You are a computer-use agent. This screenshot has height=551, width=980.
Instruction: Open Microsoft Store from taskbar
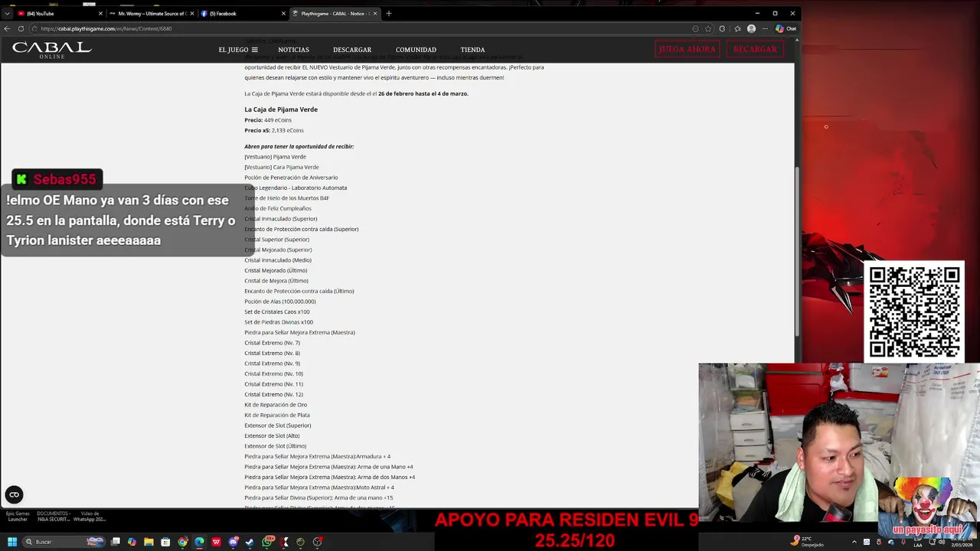[x=166, y=542]
